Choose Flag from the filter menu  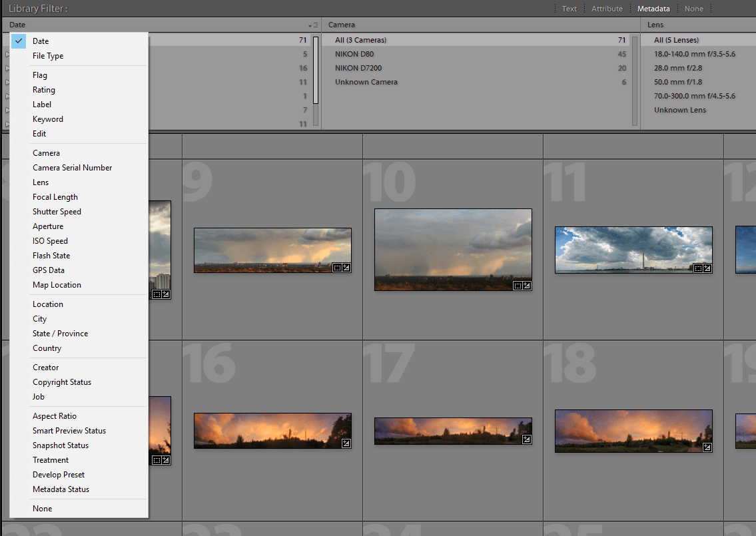click(x=79, y=75)
